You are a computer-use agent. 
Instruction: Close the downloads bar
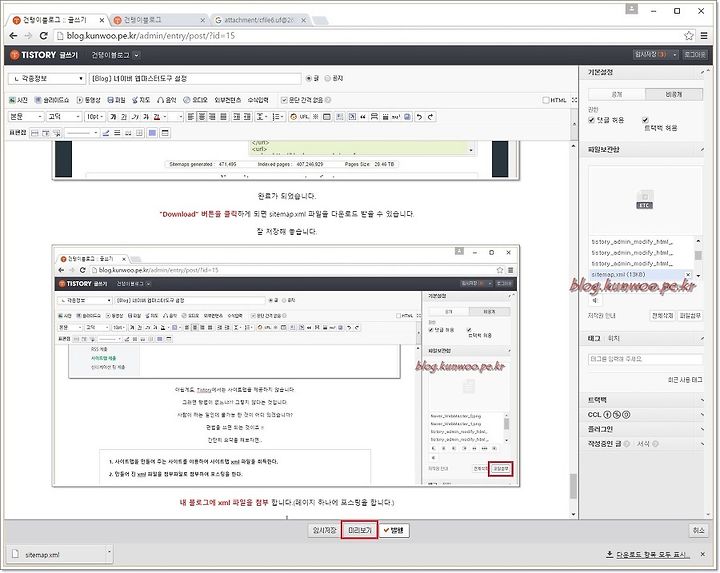703,555
